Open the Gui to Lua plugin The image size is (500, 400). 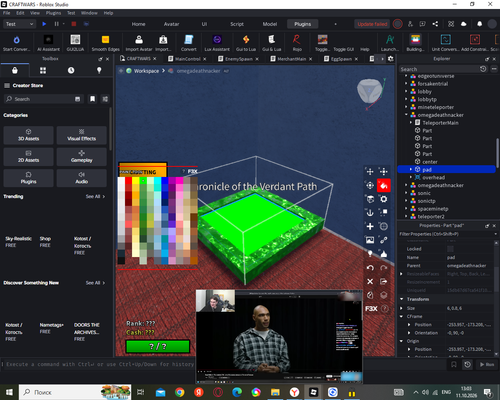(x=246, y=43)
